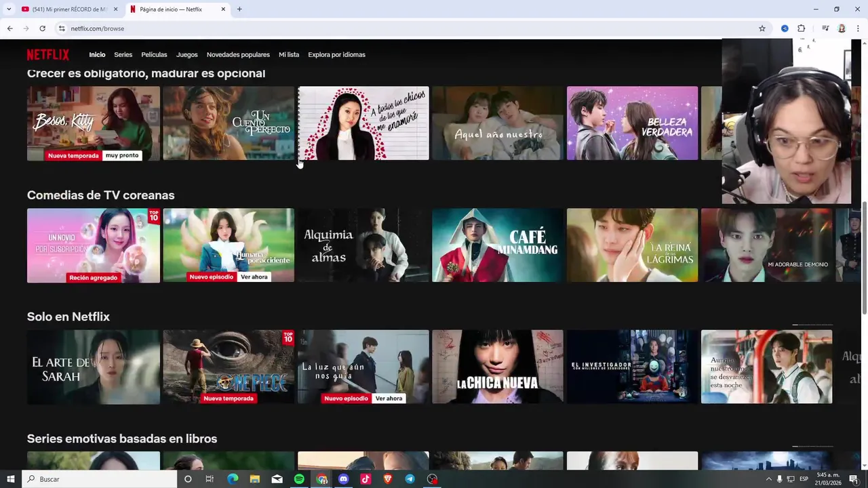868x488 pixels.
Task: Click the Solo en Netflix heading
Action: click(68, 317)
